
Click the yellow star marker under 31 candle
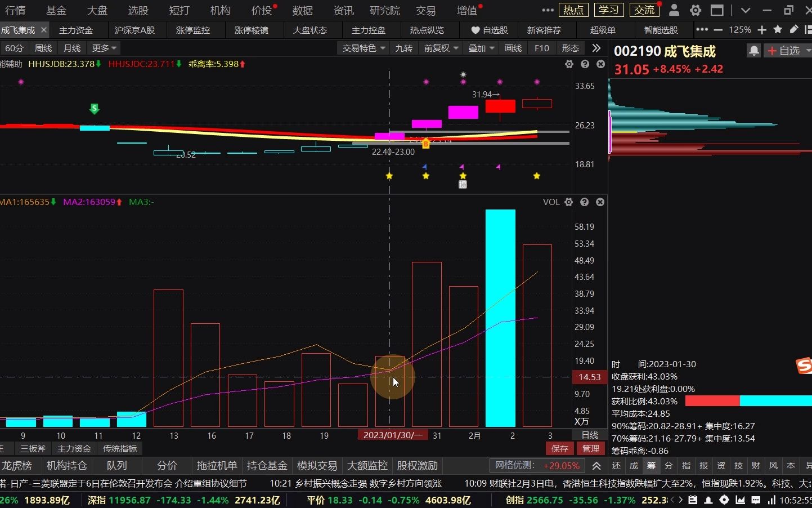pyautogui.click(x=426, y=176)
